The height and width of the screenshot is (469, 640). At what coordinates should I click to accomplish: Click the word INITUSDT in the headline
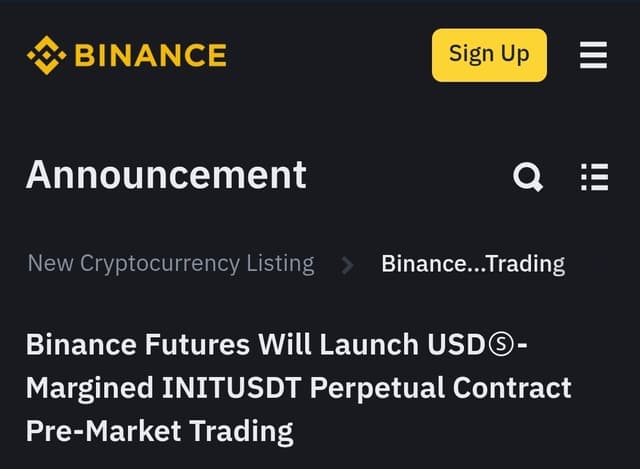pos(231,387)
